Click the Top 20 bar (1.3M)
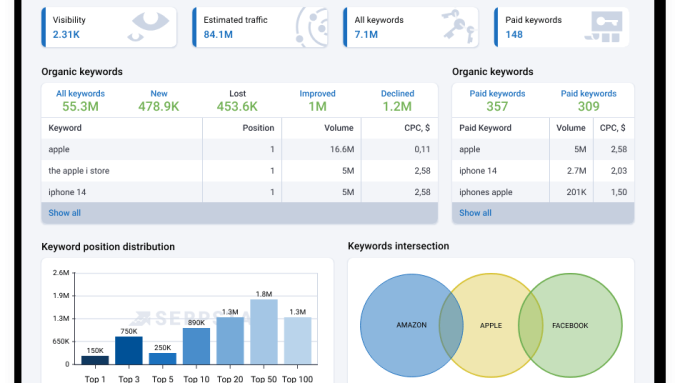Screen dimensions: 680x383 coord(230,341)
